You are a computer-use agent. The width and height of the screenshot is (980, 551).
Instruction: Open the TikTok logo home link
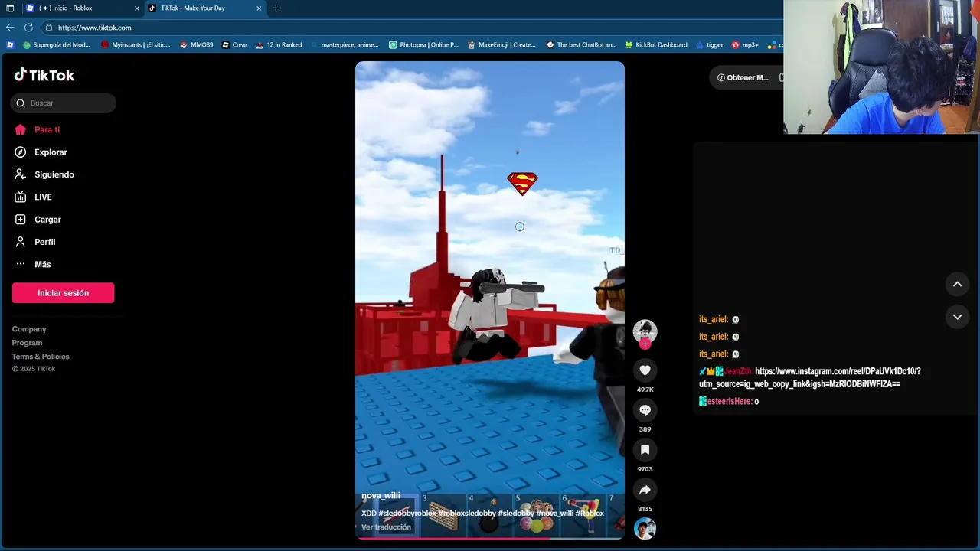pos(44,75)
